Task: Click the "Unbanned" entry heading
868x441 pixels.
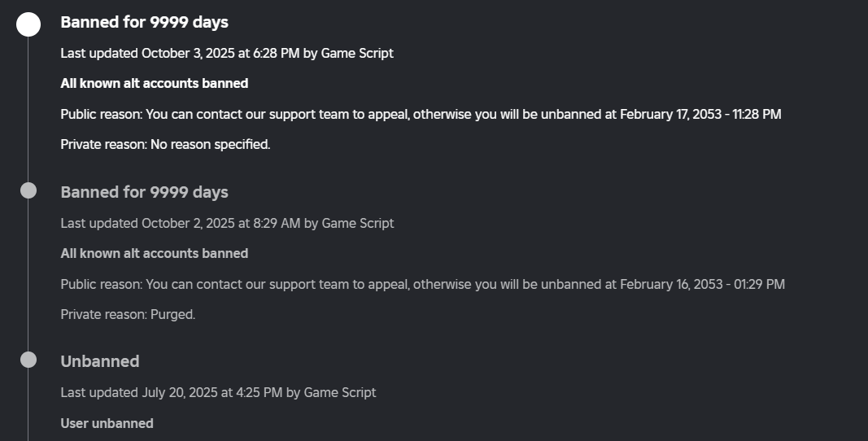Action: [100, 361]
